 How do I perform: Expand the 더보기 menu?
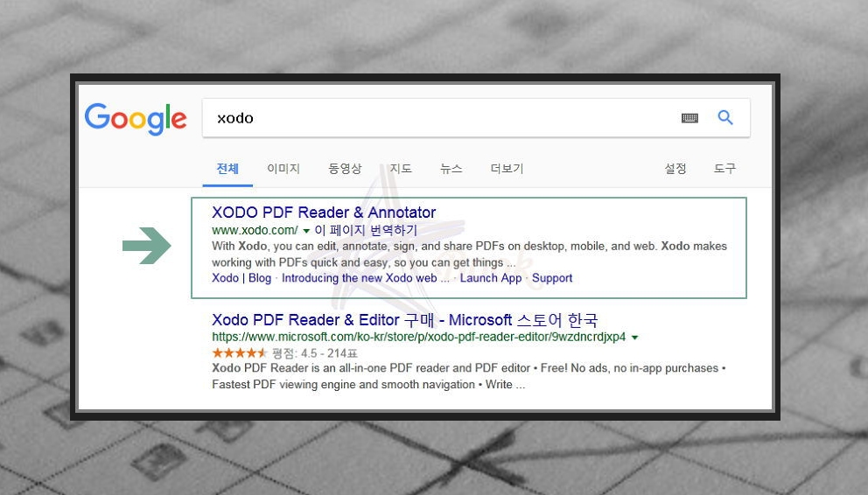[x=507, y=169]
